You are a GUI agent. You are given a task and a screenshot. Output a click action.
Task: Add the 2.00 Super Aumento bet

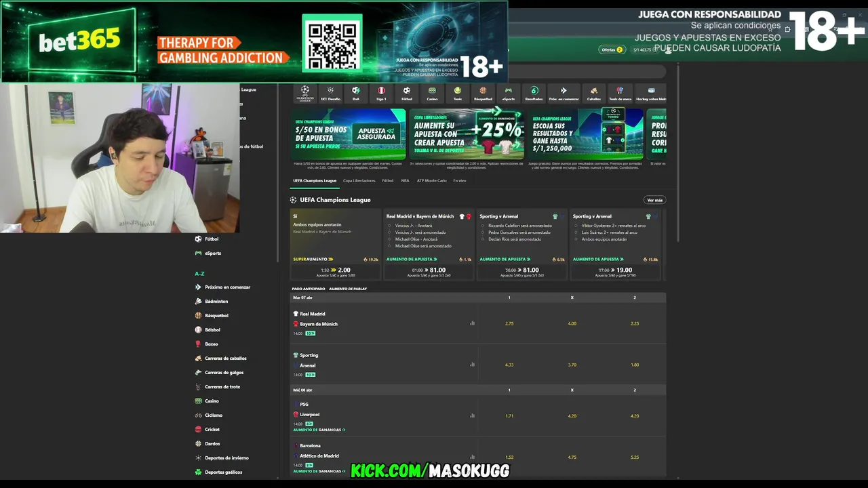tap(336, 271)
